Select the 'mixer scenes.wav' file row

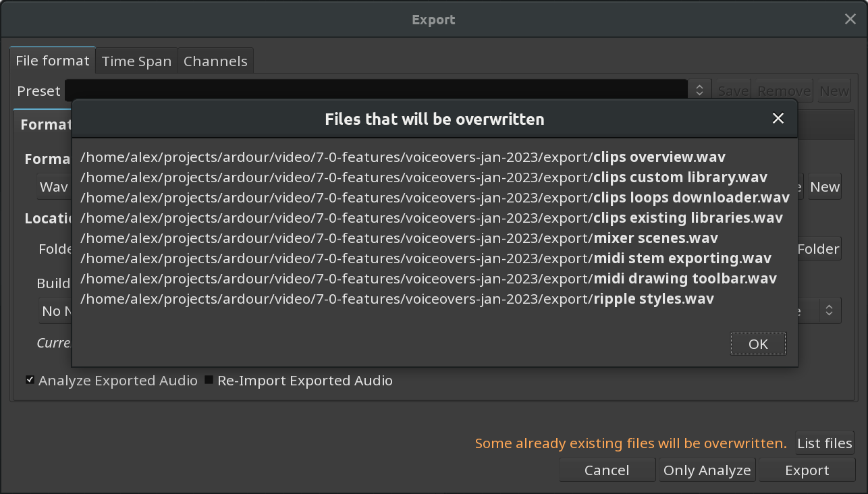pyautogui.click(x=399, y=238)
